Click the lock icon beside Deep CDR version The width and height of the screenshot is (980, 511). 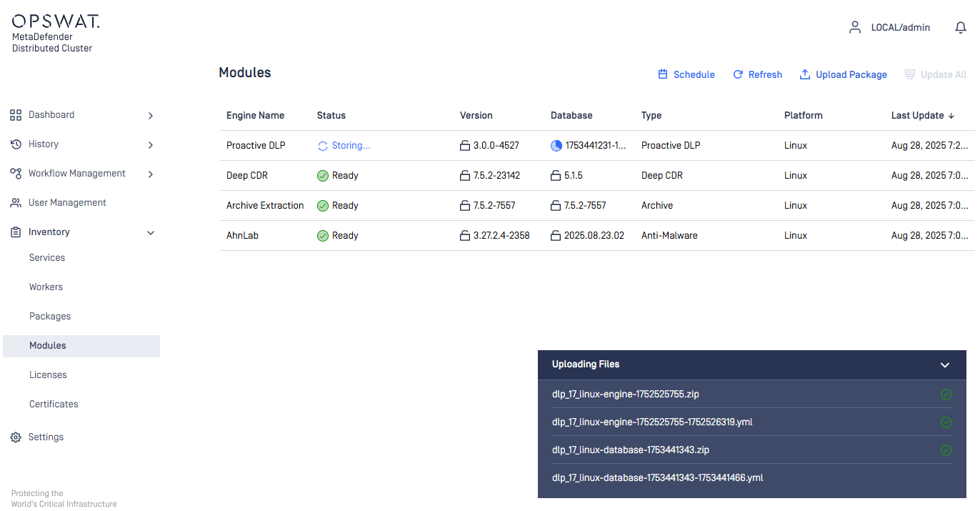click(x=465, y=176)
